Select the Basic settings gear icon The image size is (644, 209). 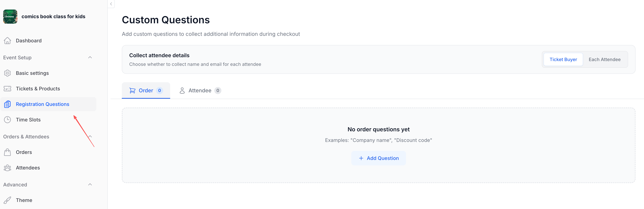point(7,73)
